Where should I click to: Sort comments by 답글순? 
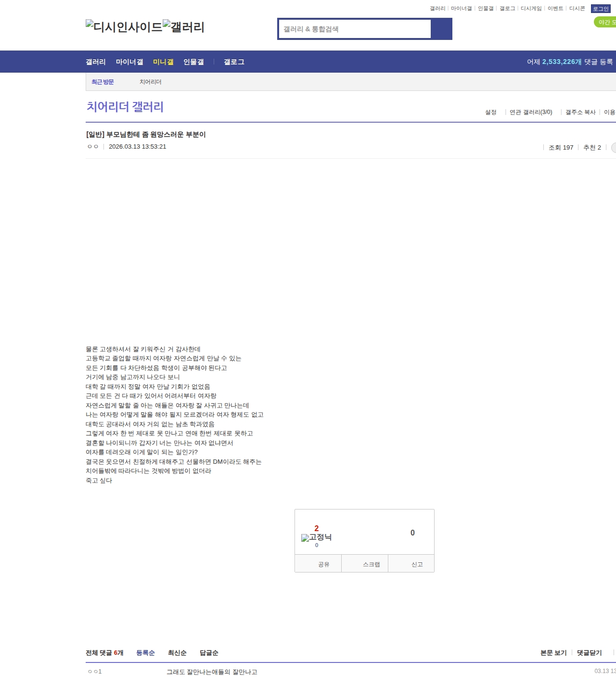click(209, 653)
